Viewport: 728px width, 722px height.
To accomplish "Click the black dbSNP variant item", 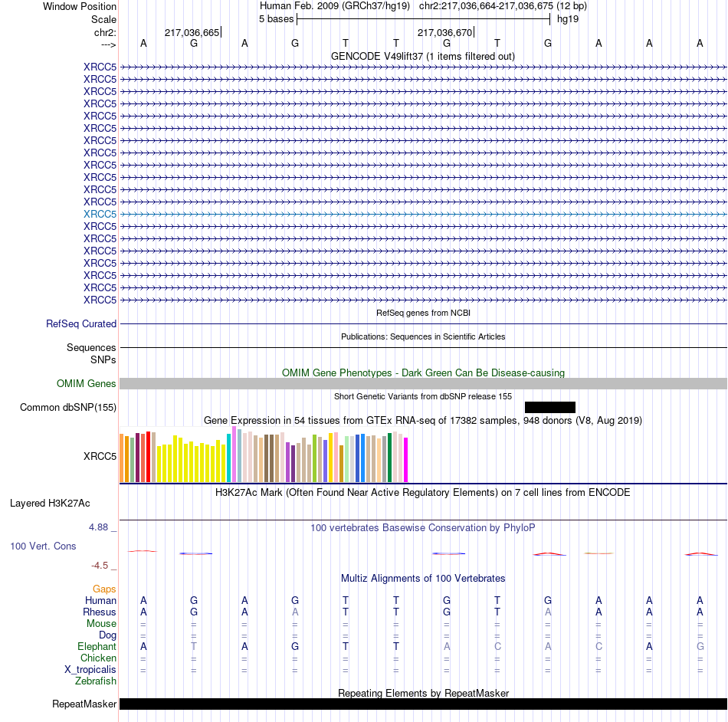I will (550, 407).
